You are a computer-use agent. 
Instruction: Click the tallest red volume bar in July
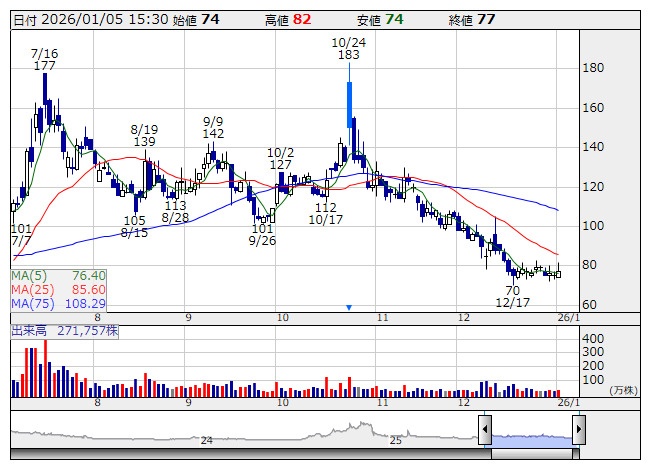pos(45,368)
